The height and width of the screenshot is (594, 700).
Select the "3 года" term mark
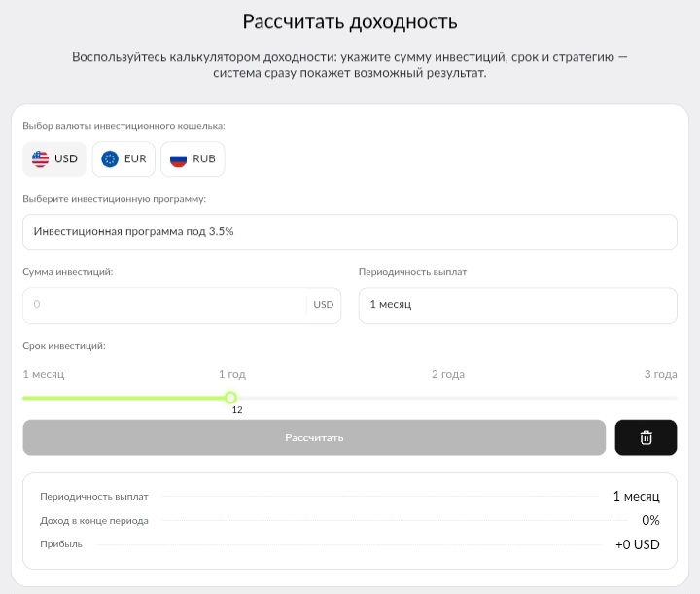[x=660, y=374]
